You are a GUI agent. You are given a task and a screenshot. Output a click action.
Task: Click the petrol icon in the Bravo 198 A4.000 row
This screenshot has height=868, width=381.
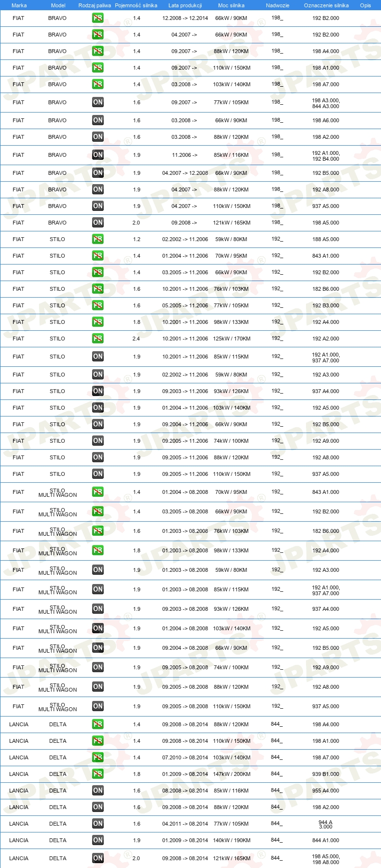[98, 51]
